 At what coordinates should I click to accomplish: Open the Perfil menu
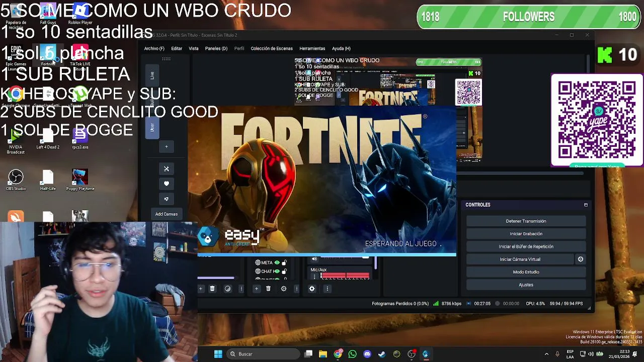pyautogui.click(x=239, y=49)
